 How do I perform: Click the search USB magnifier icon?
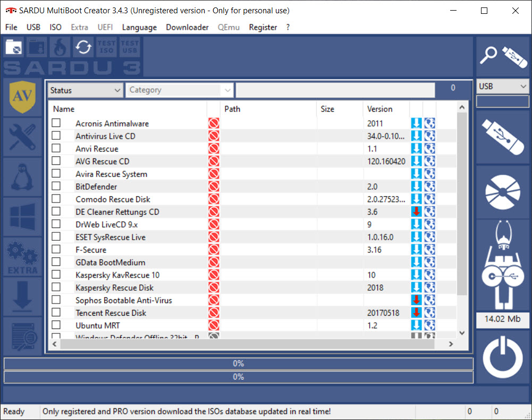[x=503, y=56]
